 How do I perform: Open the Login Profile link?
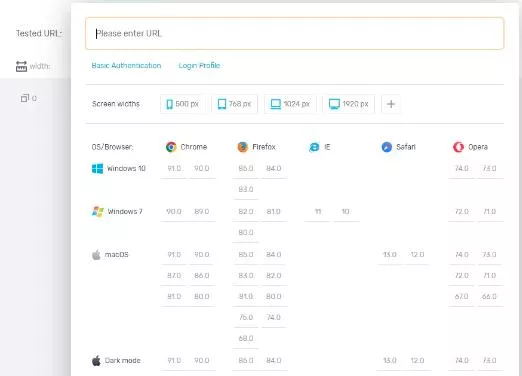199,65
